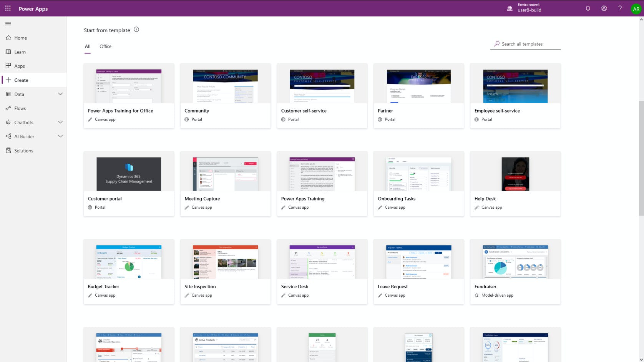This screenshot has width=644, height=362.
Task: Expand the Data section chevron
Action: (x=60, y=94)
